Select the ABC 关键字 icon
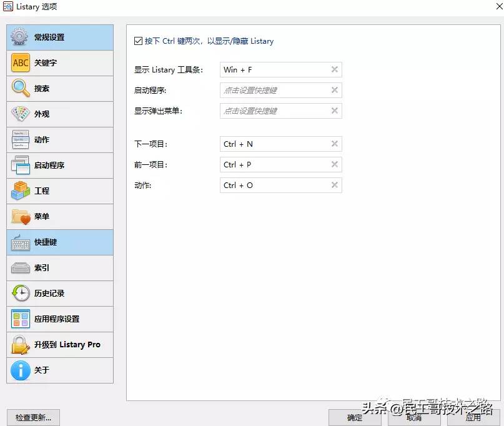The height and width of the screenshot is (426, 504). click(21, 62)
